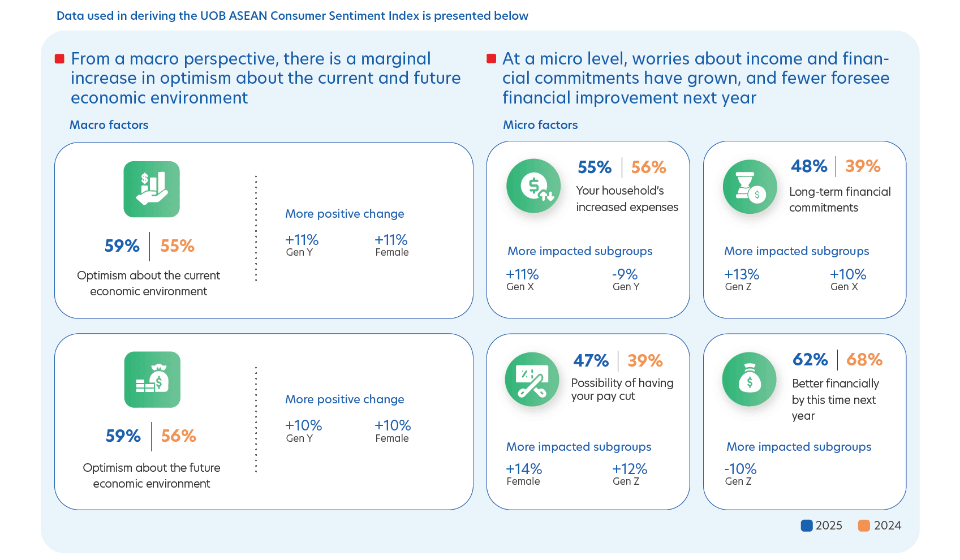Viewport: 960px width, 560px height.
Task: Click the blue 2025 legend swatch
Action: (807, 525)
